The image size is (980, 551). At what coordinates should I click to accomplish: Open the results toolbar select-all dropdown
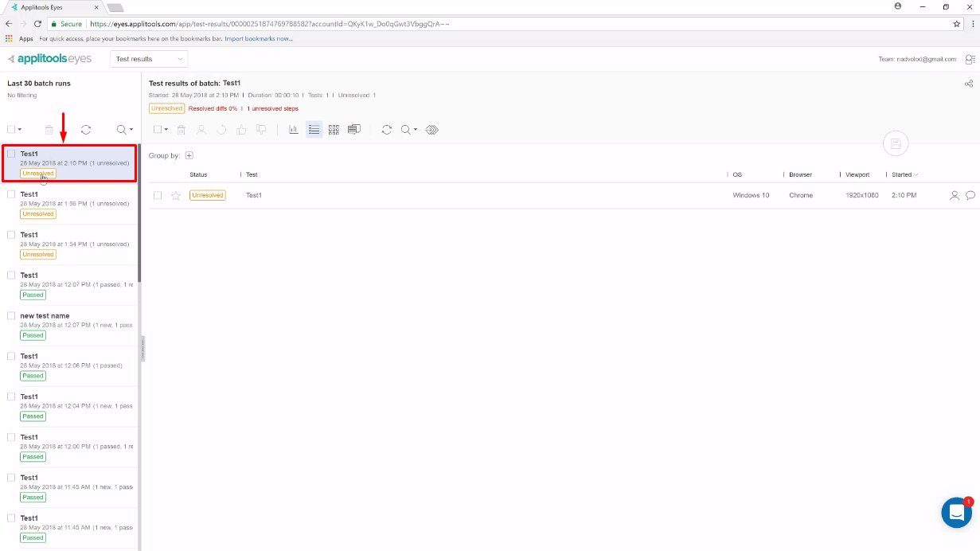[x=166, y=130]
